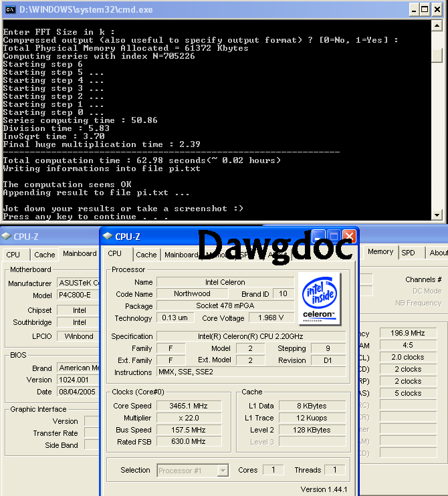448x496 pixels.
Task: Click the BIOS version 1024.001 field
Action: click(78, 380)
